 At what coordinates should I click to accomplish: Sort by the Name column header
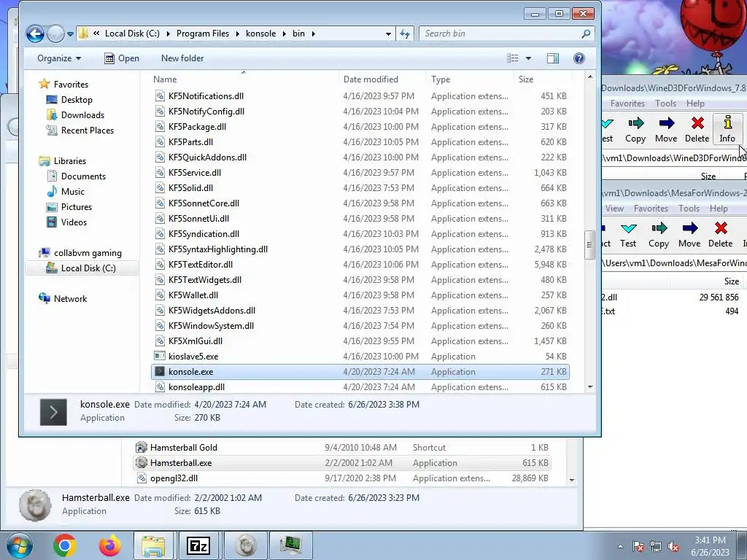click(165, 79)
